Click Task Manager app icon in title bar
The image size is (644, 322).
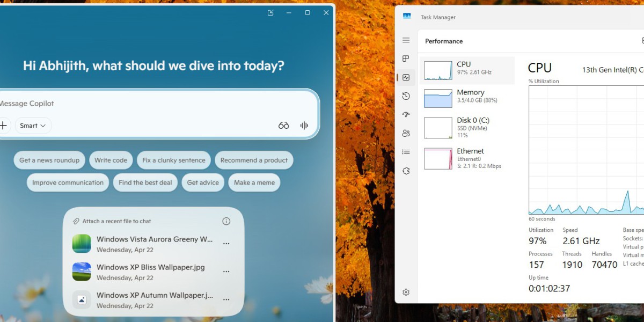click(x=407, y=17)
